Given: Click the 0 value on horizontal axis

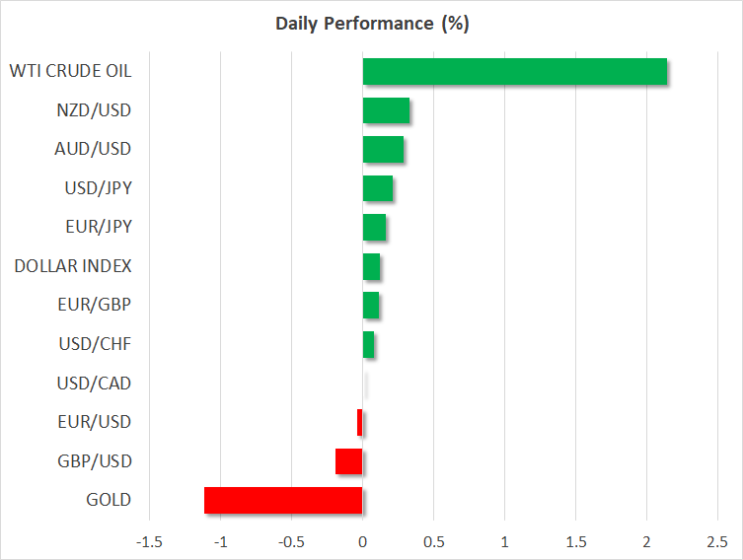Looking at the screenshot, I should click(363, 542).
